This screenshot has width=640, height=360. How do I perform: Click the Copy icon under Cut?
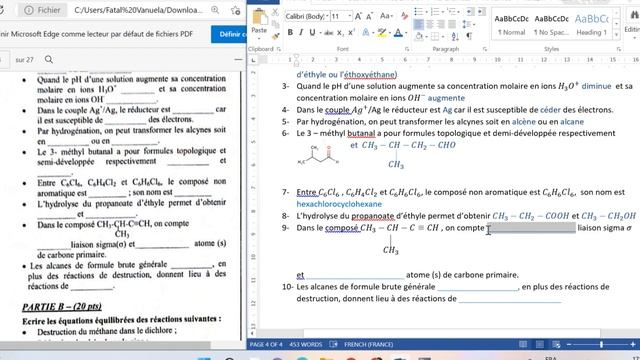pyautogui.click(x=275, y=25)
